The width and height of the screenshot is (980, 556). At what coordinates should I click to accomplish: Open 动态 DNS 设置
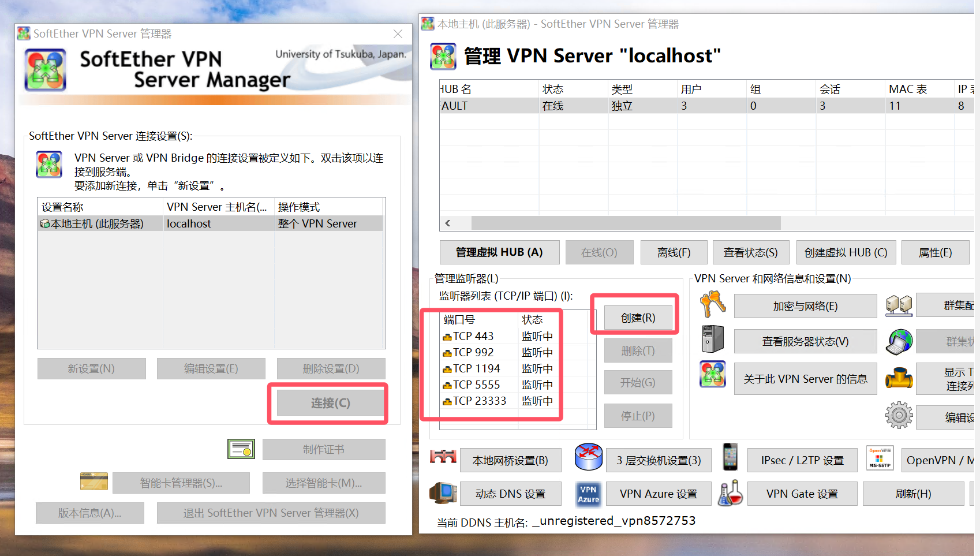click(510, 494)
